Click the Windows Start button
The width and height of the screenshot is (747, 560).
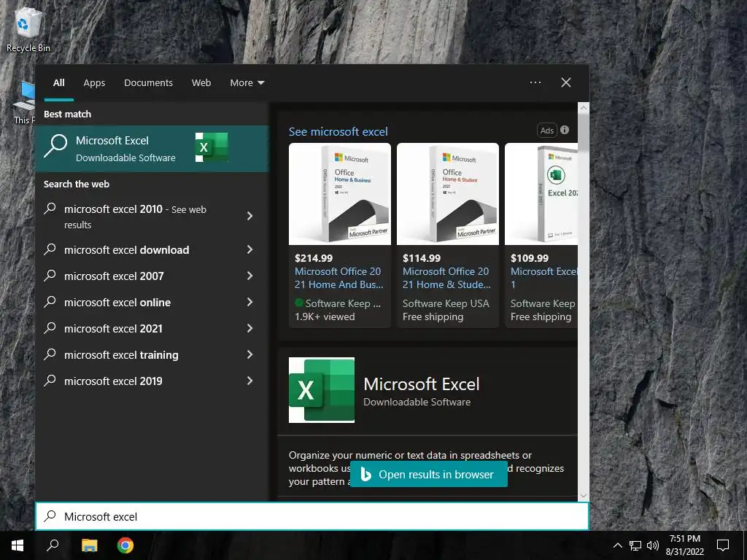coord(18,545)
